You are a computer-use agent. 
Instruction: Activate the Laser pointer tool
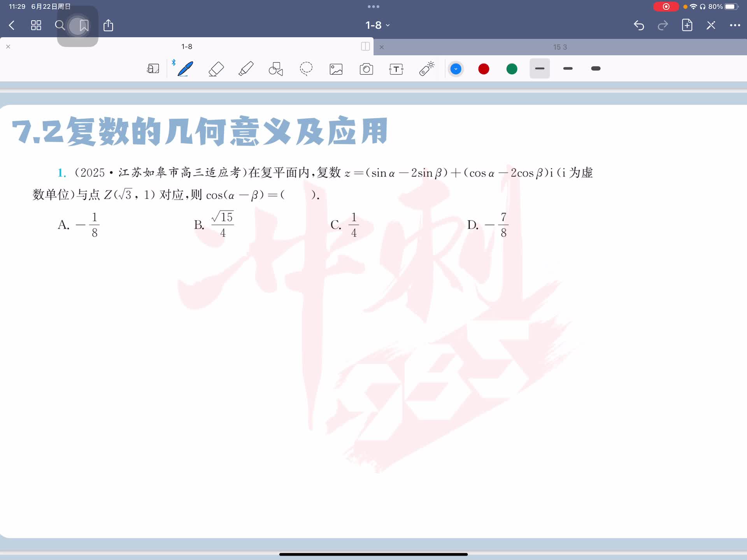coord(426,69)
